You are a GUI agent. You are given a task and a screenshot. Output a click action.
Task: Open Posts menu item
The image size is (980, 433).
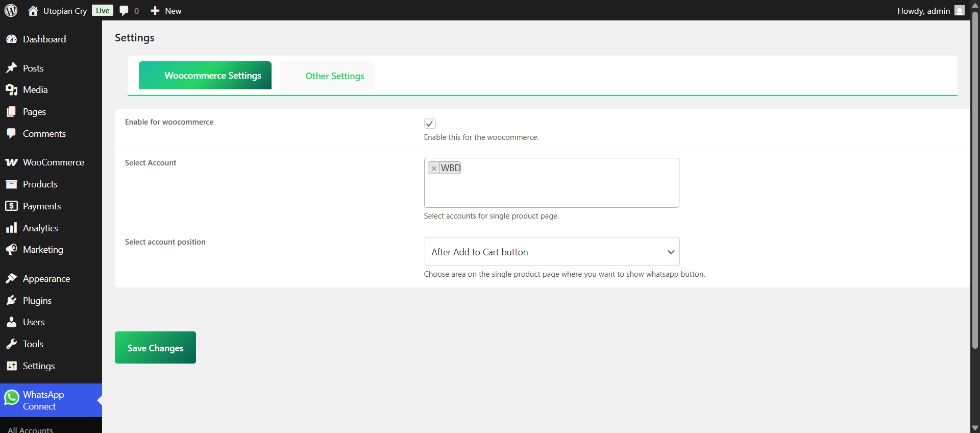pos(51,68)
